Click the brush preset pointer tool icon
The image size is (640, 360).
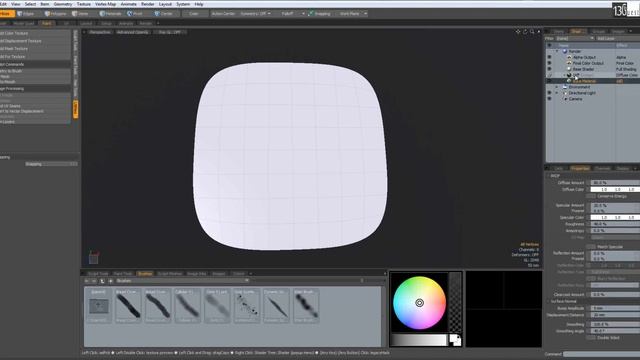click(102, 281)
